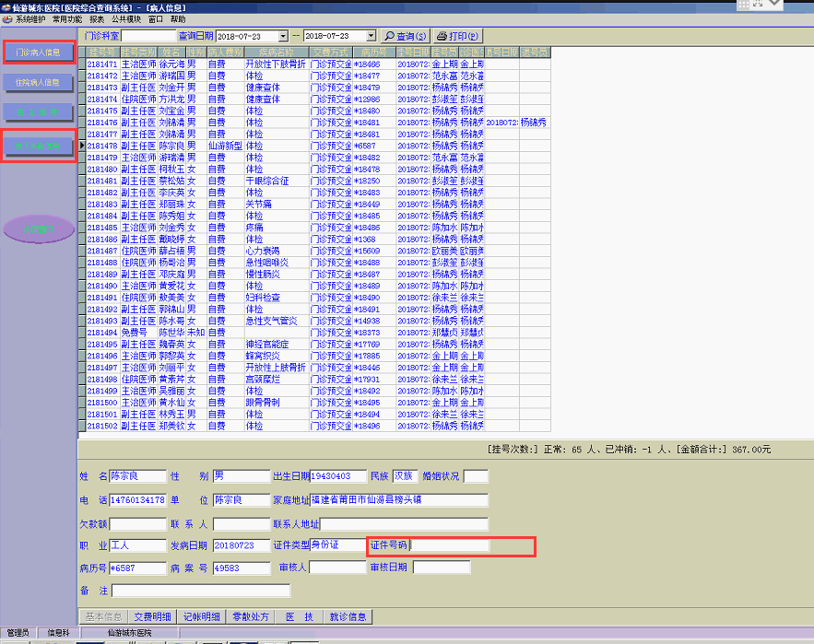Click the 姓名 column header
814x644 pixels.
(x=171, y=53)
